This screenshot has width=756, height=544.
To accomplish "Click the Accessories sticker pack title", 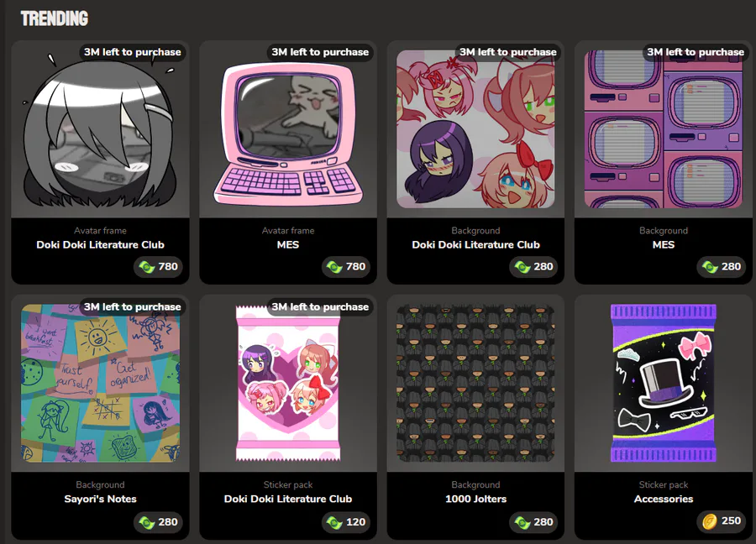I will click(664, 499).
